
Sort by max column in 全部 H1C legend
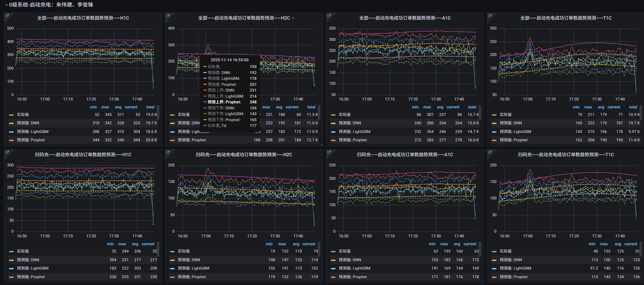tap(105, 107)
